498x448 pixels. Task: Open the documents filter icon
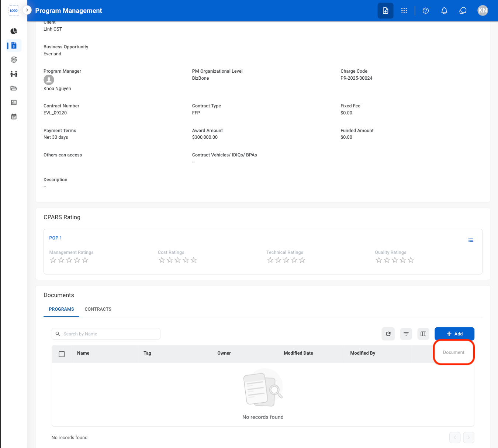[x=406, y=334]
